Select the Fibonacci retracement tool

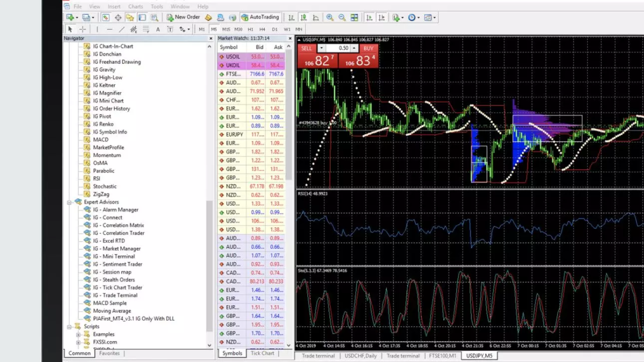[x=145, y=29]
